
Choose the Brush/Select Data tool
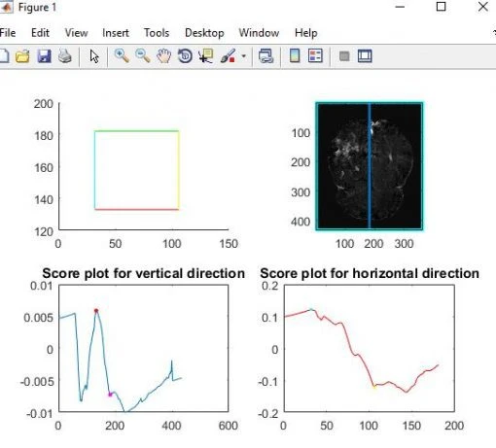point(228,56)
